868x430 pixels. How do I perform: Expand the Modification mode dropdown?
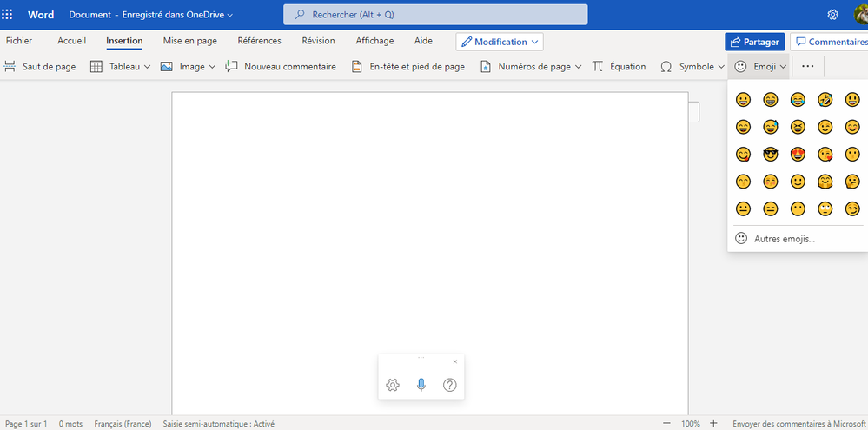[500, 42]
